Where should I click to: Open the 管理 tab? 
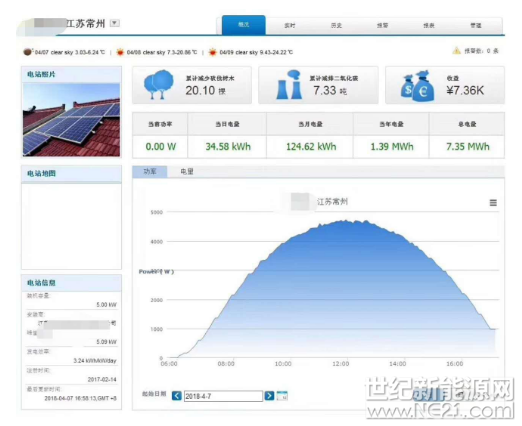click(476, 25)
